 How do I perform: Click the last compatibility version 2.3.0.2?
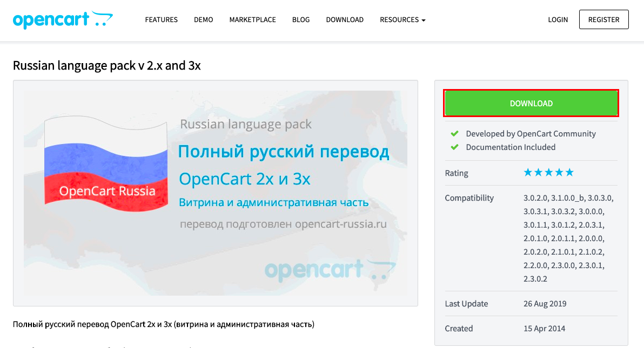tap(535, 278)
